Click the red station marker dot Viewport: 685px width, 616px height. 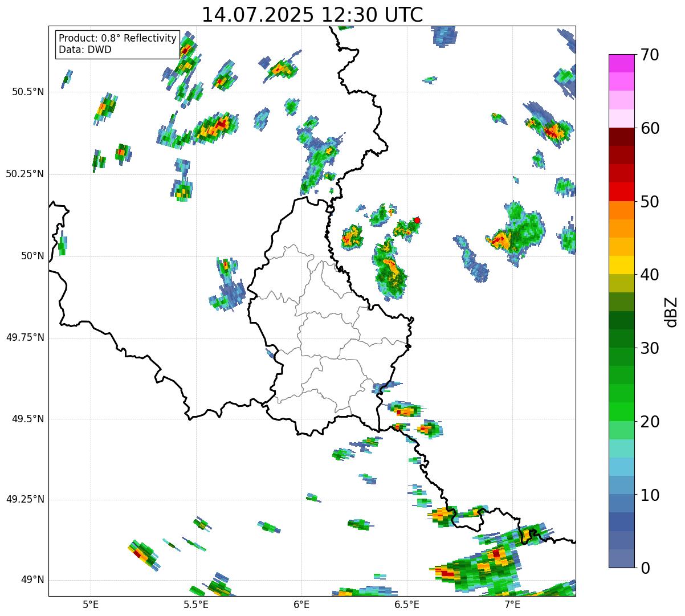(417, 220)
